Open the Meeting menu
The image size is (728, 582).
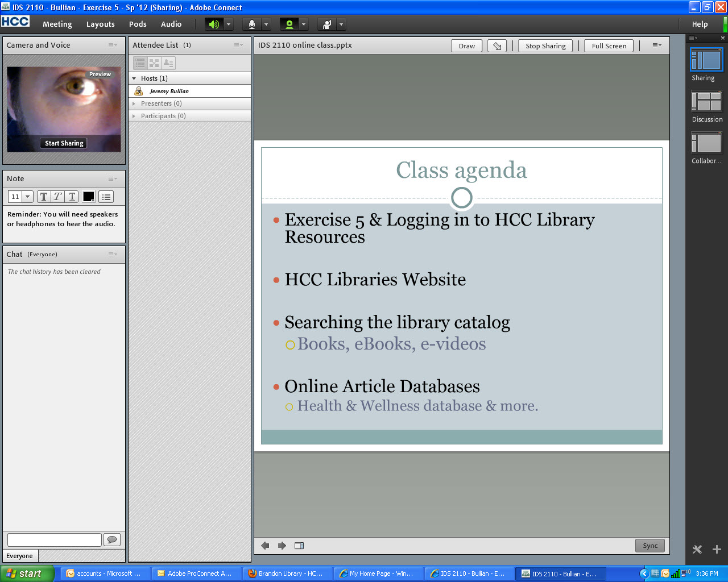(x=57, y=24)
